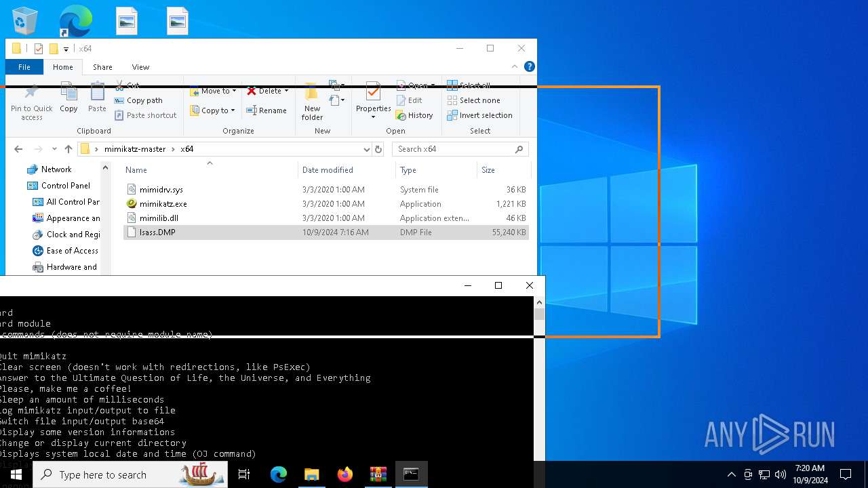Open the File tab

click(24, 67)
